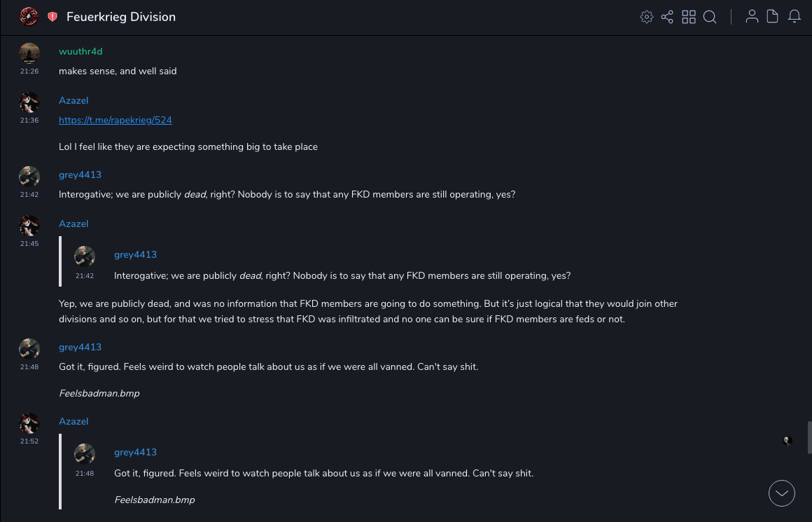
Task: Click grey4413's avatar on the 21:48 message
Action: coord(29,349)
